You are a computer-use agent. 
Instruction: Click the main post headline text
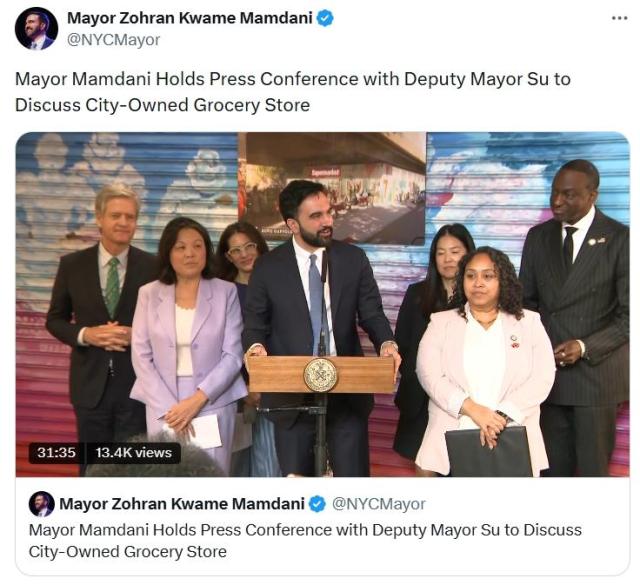point(293,92)
